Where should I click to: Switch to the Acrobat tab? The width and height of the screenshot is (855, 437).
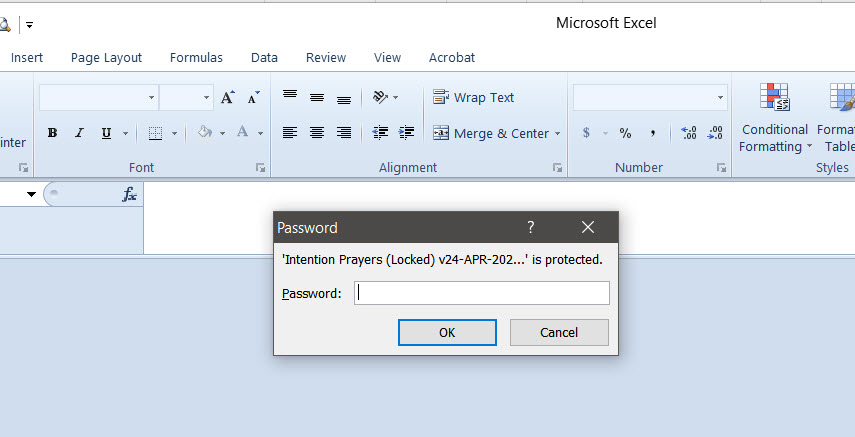click(451, 57)
